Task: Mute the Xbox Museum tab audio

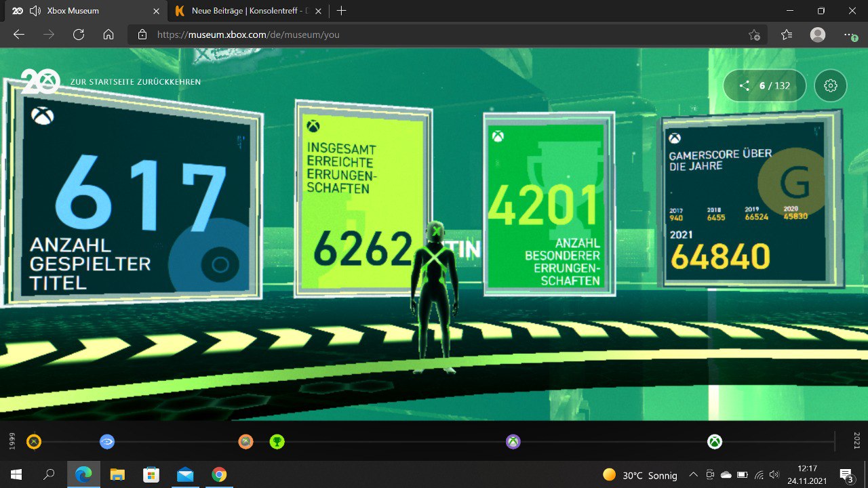Action: point(35,11)
